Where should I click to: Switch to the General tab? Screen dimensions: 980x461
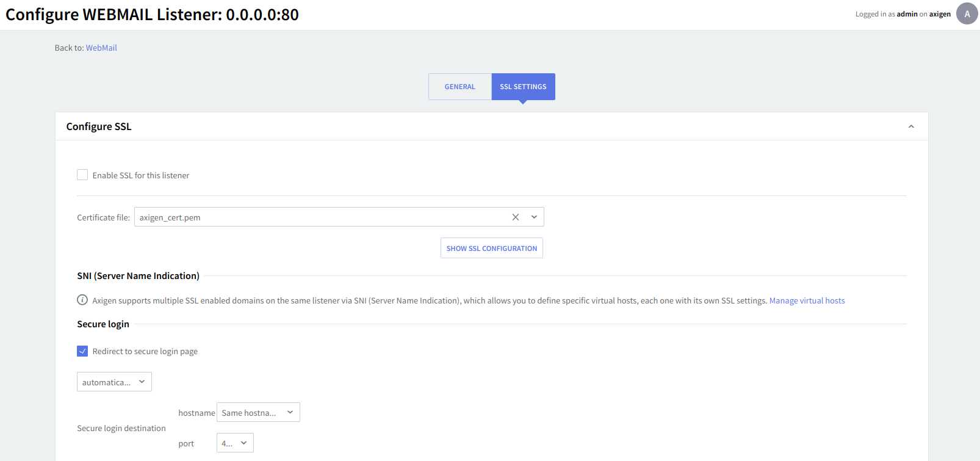coord(459,87)
